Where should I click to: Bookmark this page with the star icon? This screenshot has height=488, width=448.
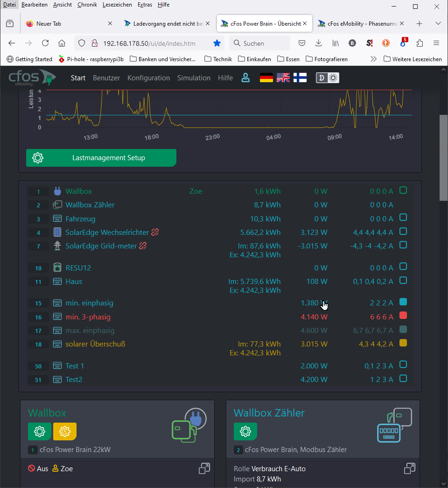tap(217, 43)
